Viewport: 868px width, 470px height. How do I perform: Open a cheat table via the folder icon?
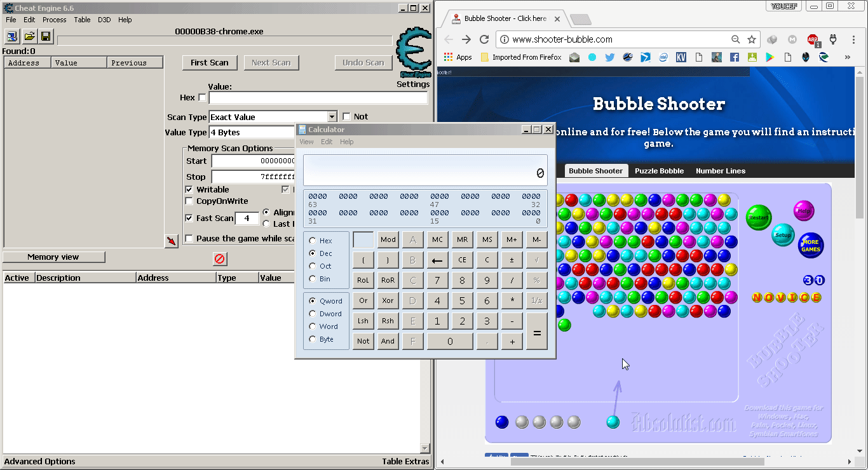pos(29,36)
